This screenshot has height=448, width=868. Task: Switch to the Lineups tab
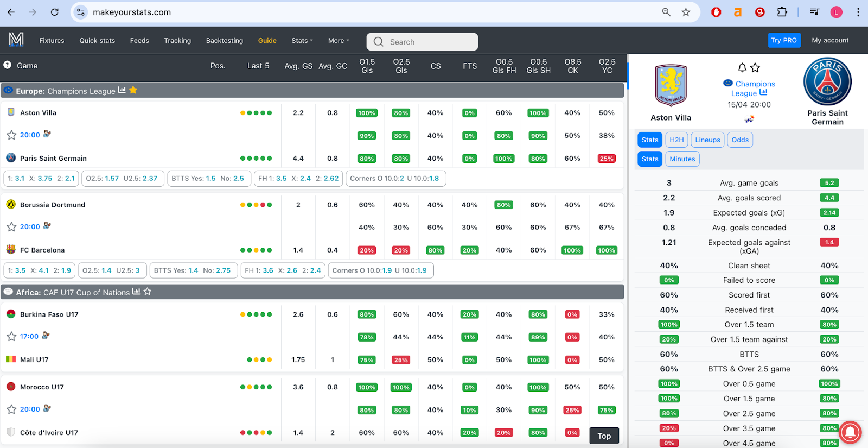707,140
